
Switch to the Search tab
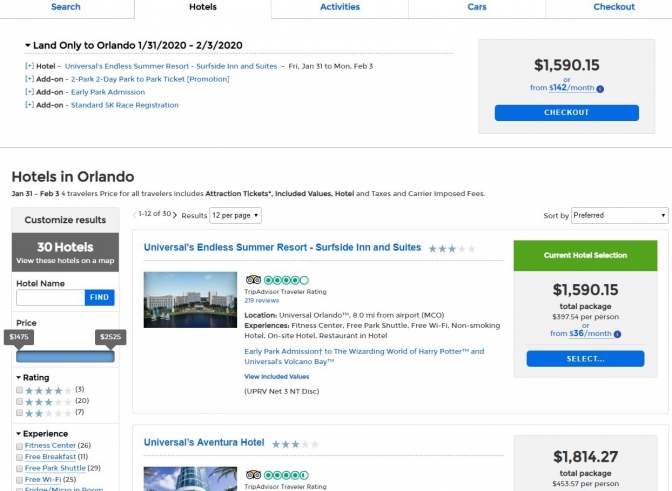pos(66,7)
